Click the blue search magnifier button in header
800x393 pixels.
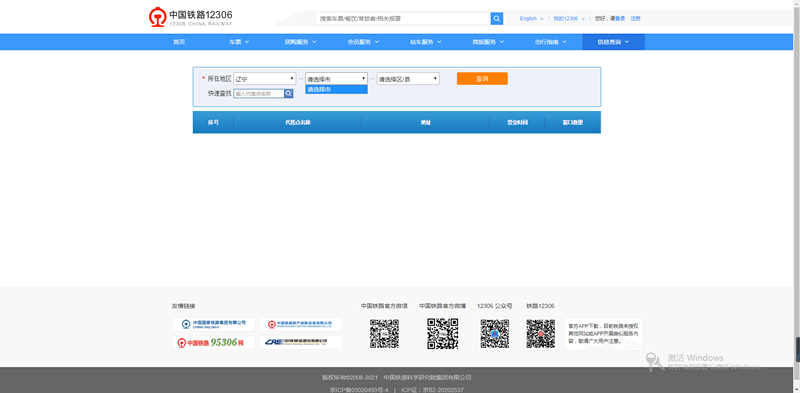496,18
